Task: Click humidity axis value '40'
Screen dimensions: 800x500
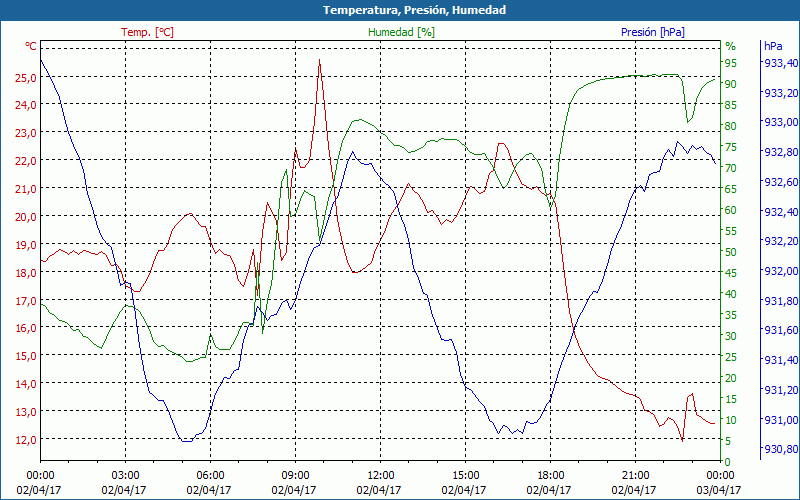Action: pyautogui.click(x=731, y=294)
